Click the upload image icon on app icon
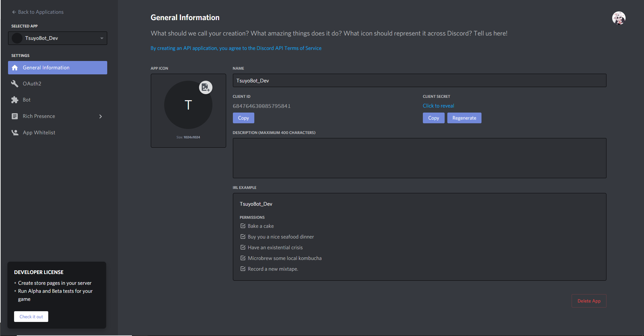 pos(206,87)
